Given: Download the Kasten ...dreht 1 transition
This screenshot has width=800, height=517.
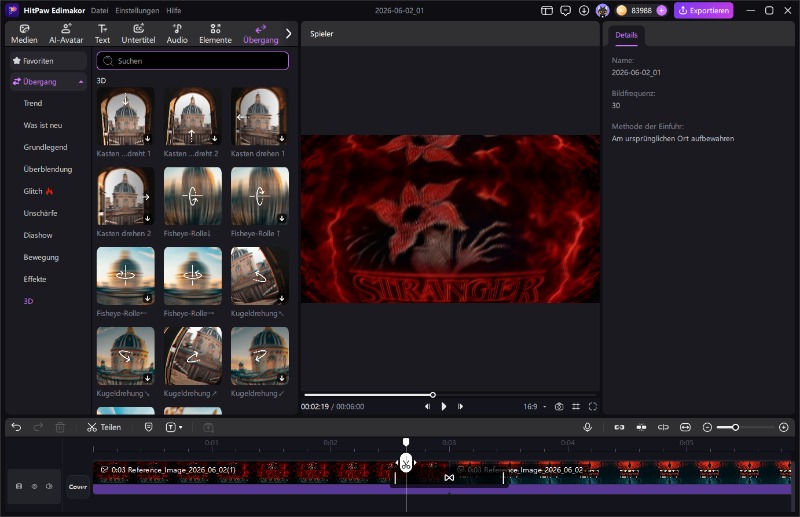Looking at the screenshot, I should point(147,138).
